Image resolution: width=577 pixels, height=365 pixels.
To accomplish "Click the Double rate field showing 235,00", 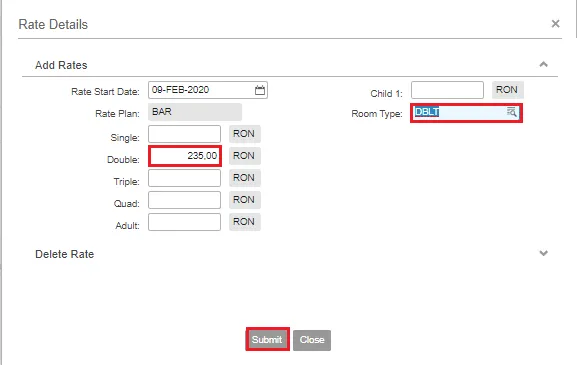I will [184, 156].
